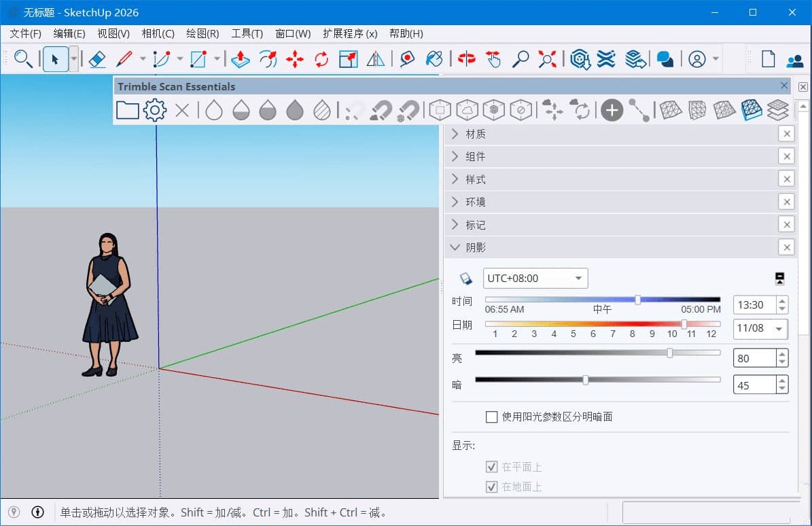Open the user account dropdown arrow

(x=716, y=59)
